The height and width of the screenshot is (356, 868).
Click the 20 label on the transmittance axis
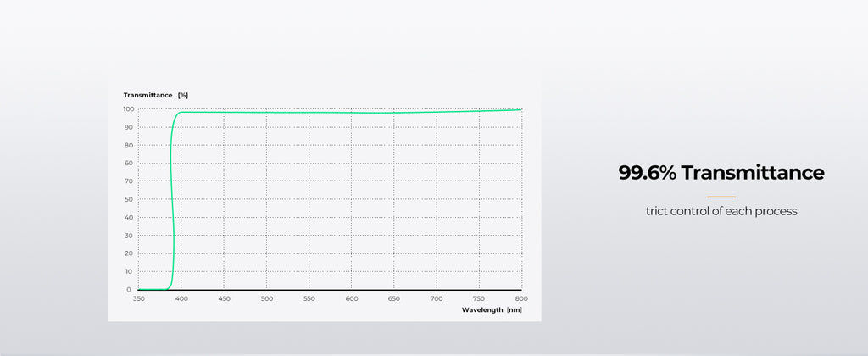click(x=129, y=253)
